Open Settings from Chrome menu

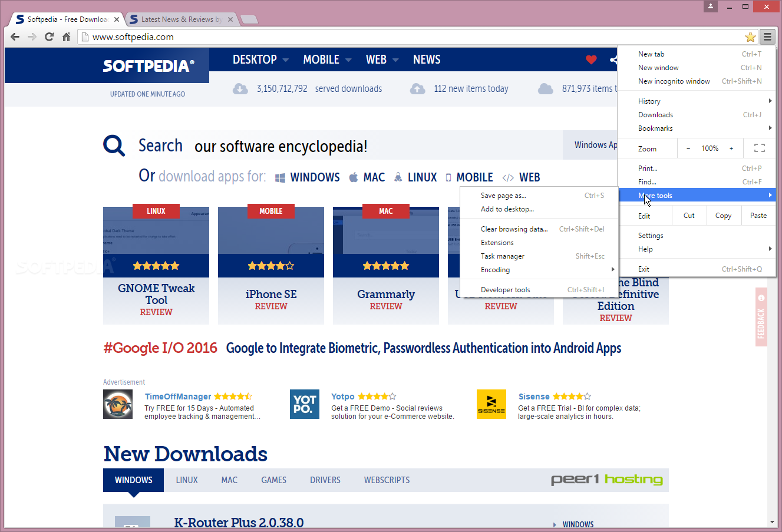(x=697, y=236)
